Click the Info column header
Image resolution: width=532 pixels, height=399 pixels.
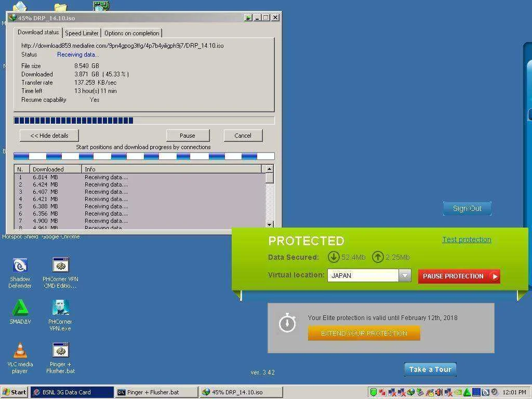(171, 169)
